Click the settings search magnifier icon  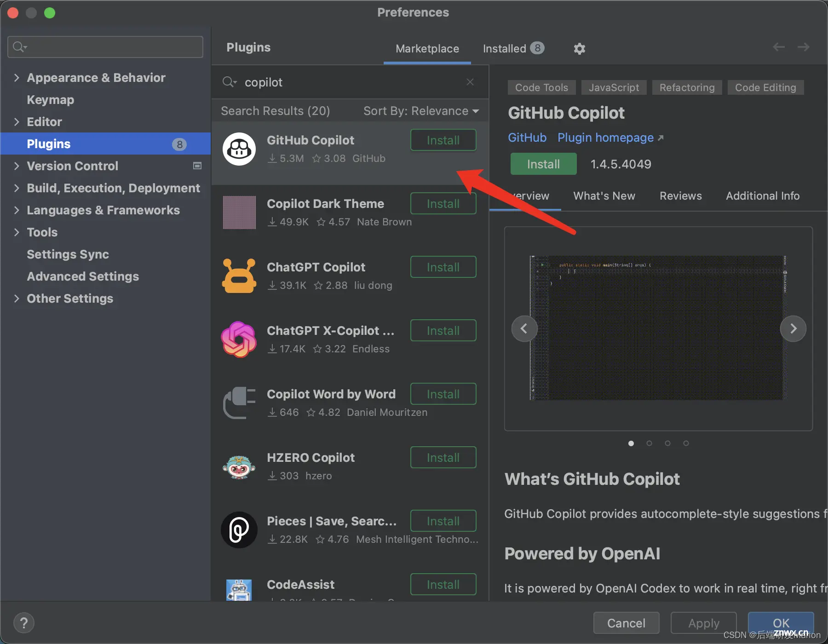[20, 47]
